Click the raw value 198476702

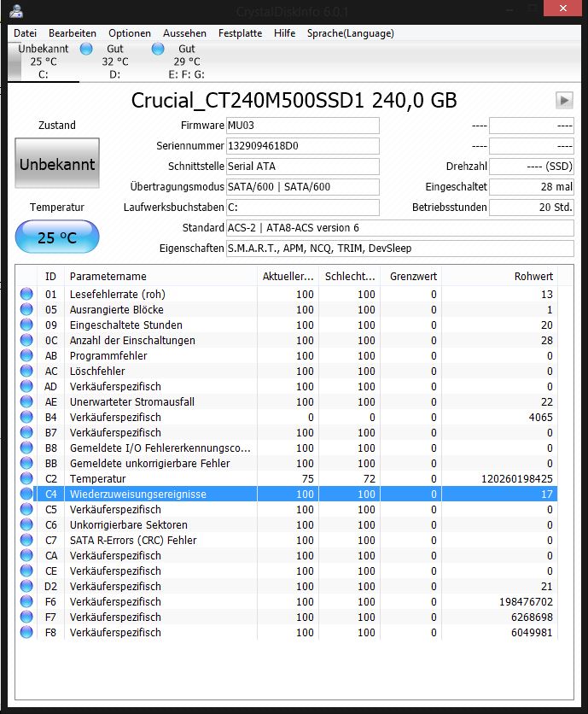(x=526, y=601)
